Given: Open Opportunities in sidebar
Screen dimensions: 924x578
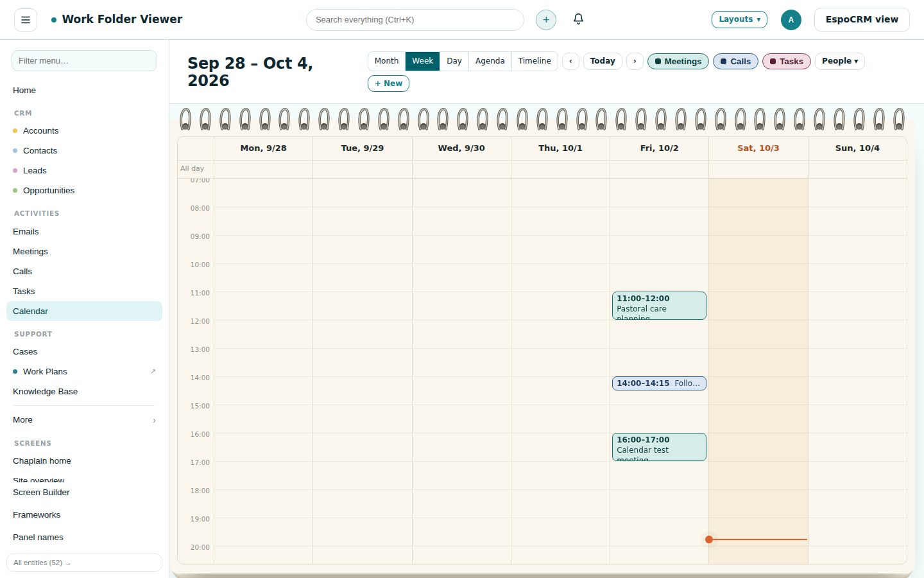Looking at the screenshot, I should pos(84,191).
